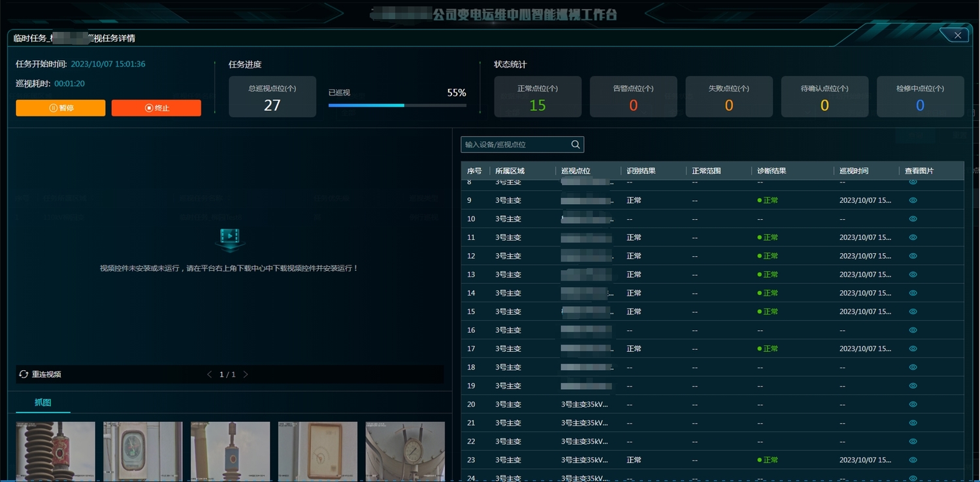Select the 失败点位 statistic card
This screenshot has height=482, width=980.
[729, 97]
